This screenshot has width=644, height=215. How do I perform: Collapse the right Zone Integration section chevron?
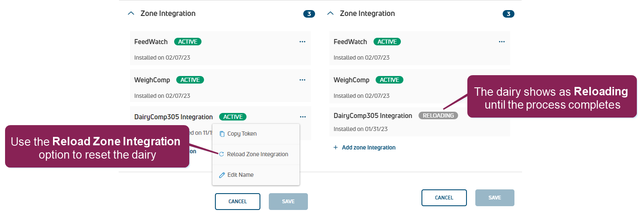(331, 13)
